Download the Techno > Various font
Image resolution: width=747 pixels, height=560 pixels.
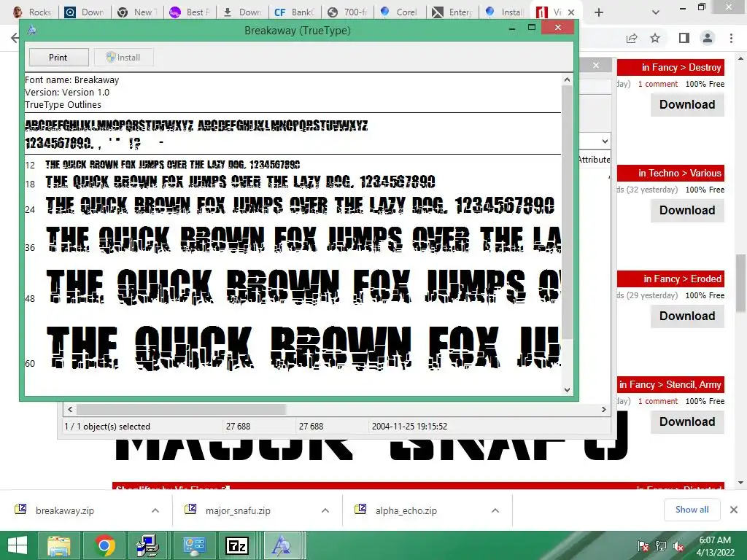687,211
